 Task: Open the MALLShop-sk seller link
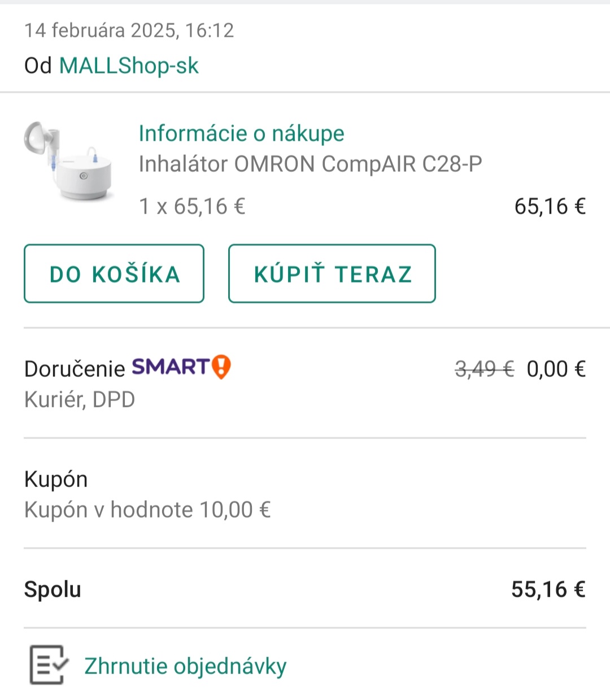point(129,66)
